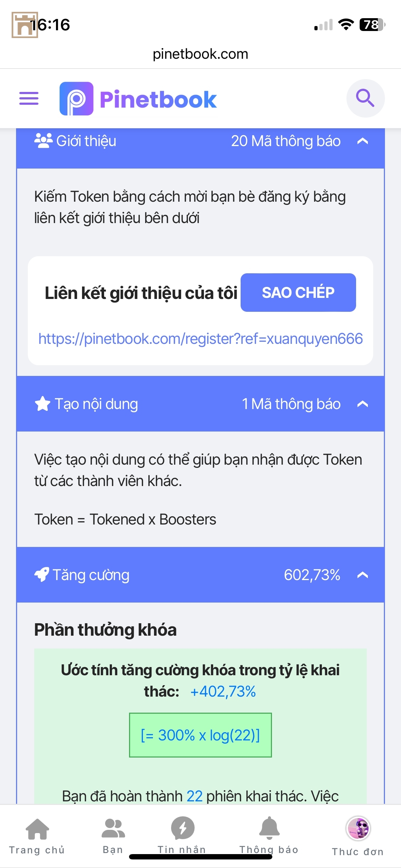
Task: Tap the 300% x log(22) formula box
Action: pyautogui.click(x=200, y=735)
